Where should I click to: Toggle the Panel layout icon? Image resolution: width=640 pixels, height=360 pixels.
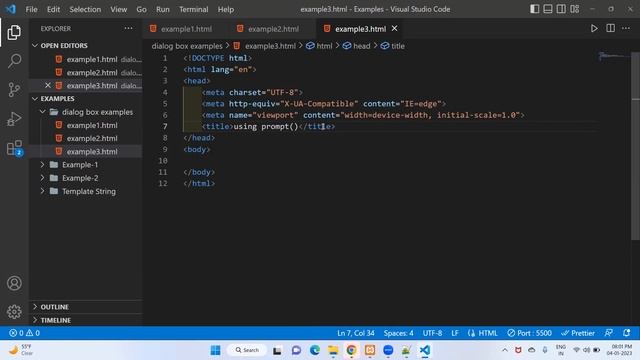(548, 9)
